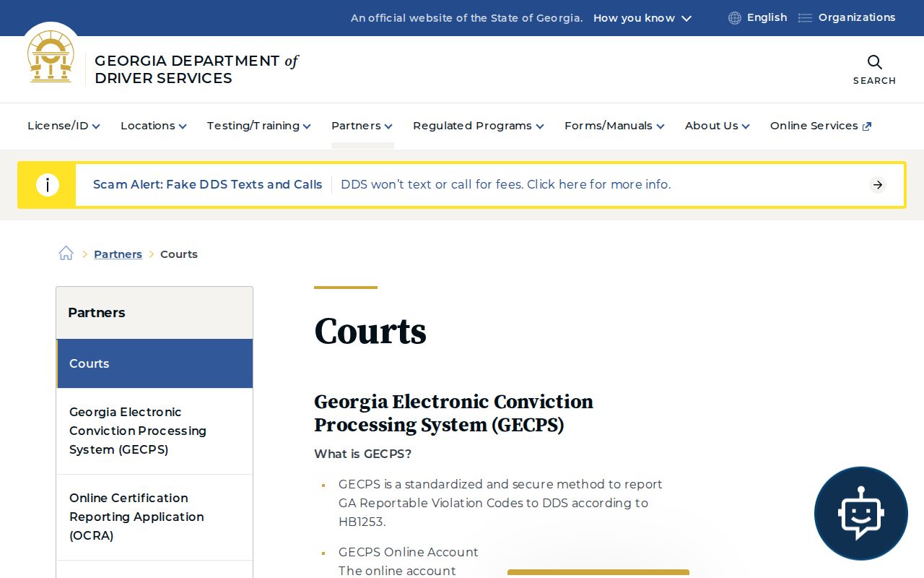Viewport: 924px width, 578px height.
Task: Open Online Certification Reporting Application sidebar item
Action: point(154,517)
